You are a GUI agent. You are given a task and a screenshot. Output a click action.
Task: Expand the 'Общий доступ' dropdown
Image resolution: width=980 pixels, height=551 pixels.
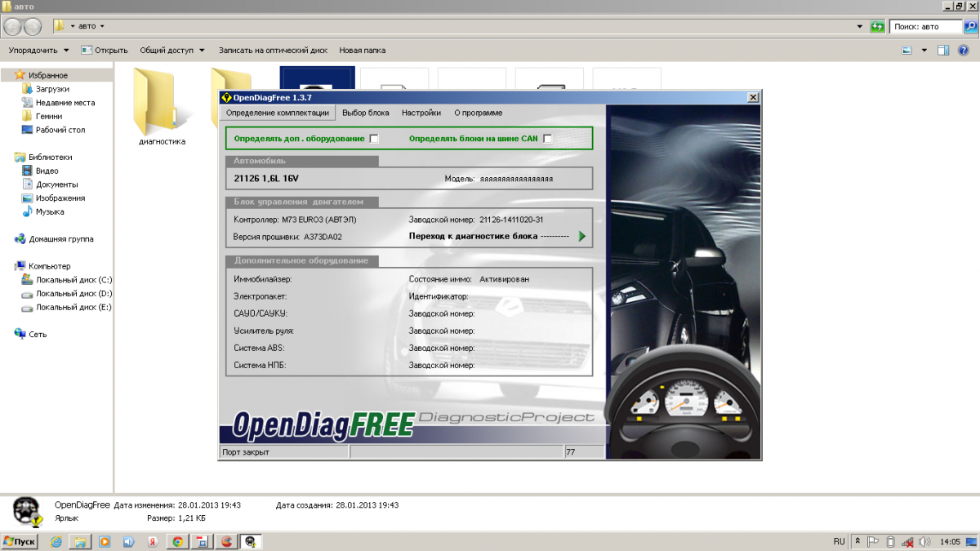coord(171,50)
